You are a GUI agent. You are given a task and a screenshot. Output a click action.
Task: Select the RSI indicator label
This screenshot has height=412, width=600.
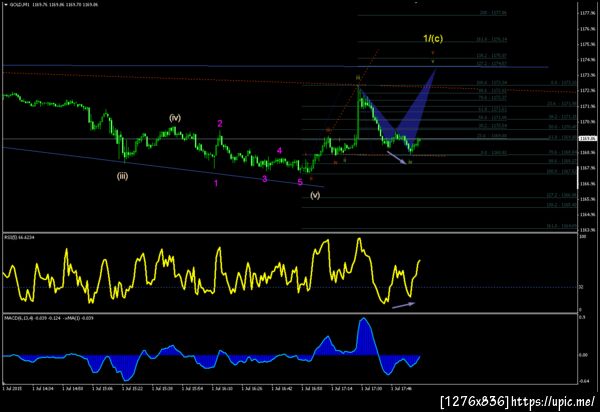tap(19, 238)
